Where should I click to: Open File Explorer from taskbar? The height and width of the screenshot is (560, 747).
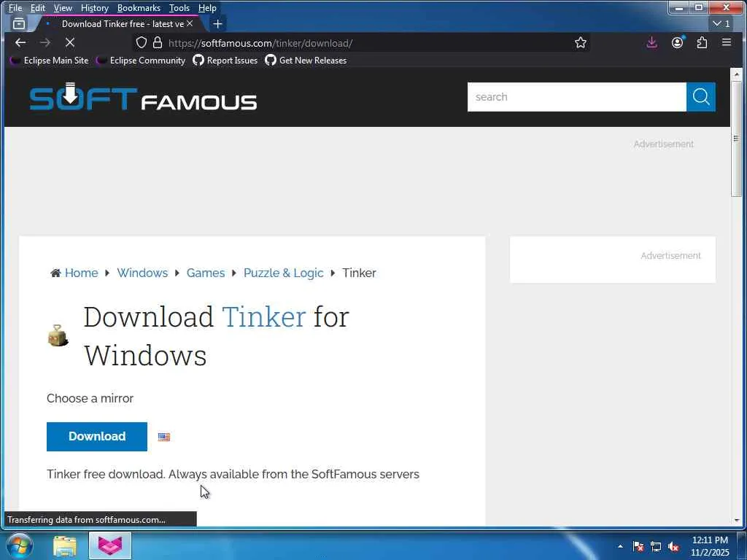point(65,546)
